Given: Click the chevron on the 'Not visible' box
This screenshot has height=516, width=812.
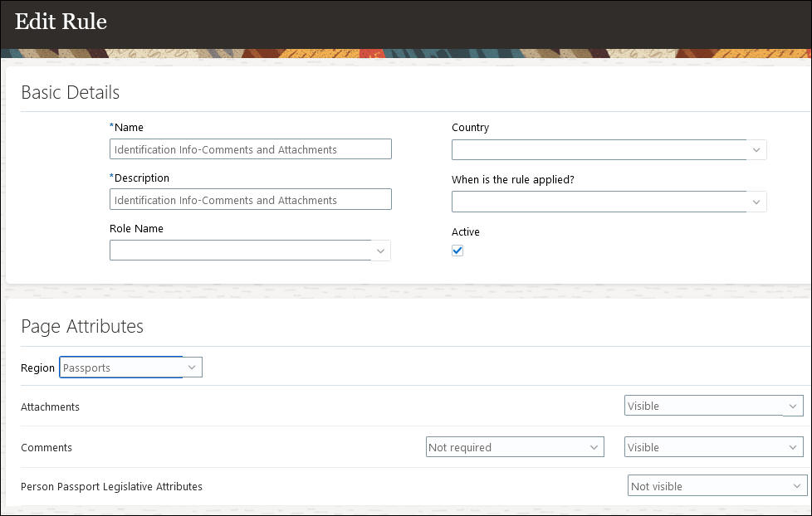Looking at the screenshot, I should [x=796, y=486].
